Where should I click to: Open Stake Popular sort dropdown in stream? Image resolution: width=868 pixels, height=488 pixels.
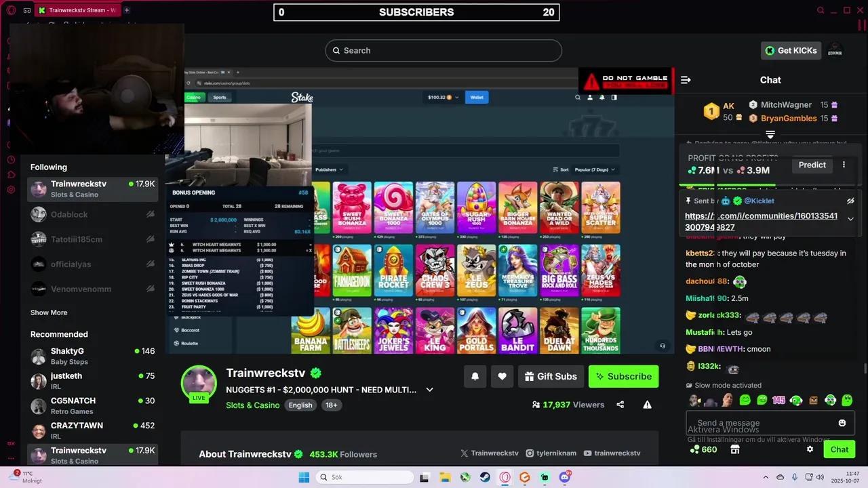tap(594, 169)
